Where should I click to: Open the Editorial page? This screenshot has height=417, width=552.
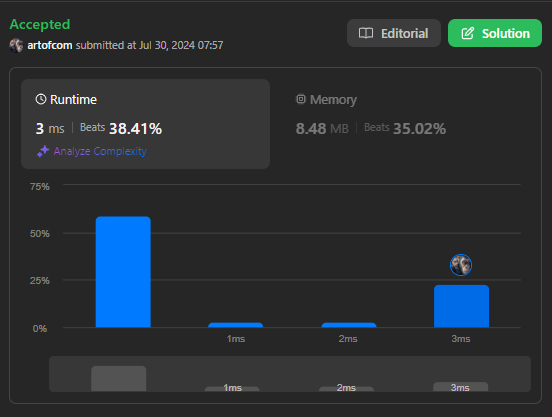tap(394, 33)
